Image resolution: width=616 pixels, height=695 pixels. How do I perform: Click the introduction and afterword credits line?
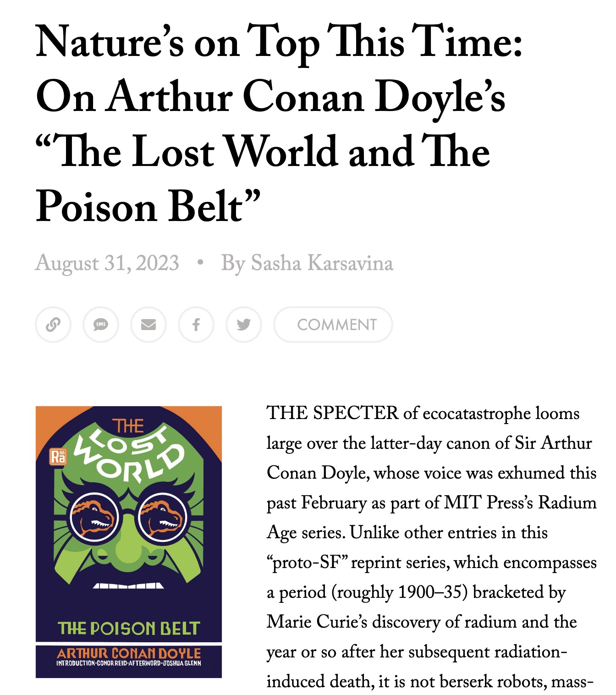click(129, 663)
